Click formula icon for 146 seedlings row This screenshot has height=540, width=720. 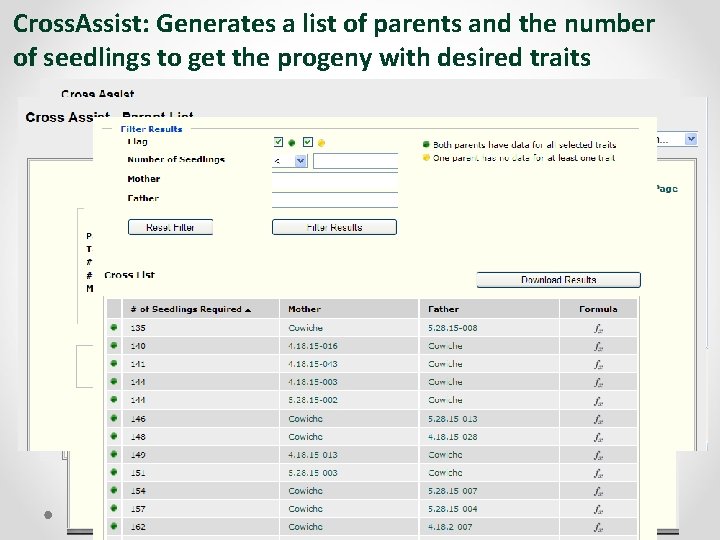598,419
